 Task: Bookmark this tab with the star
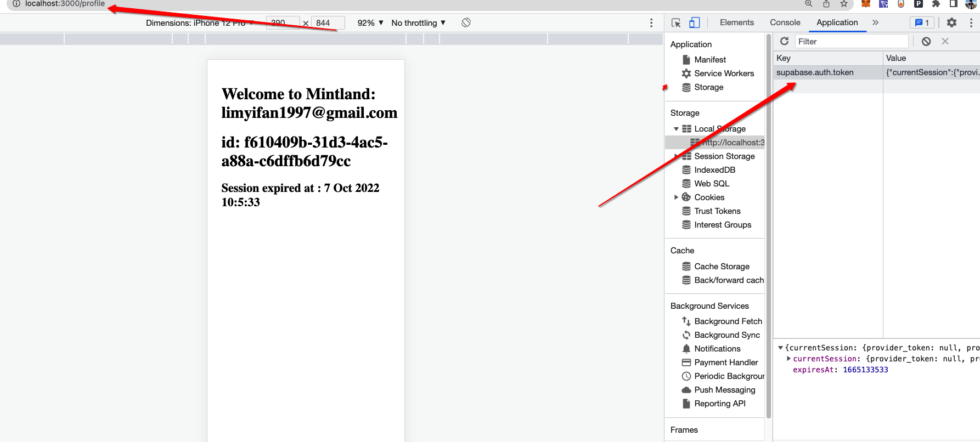click(x=844, y=3)
